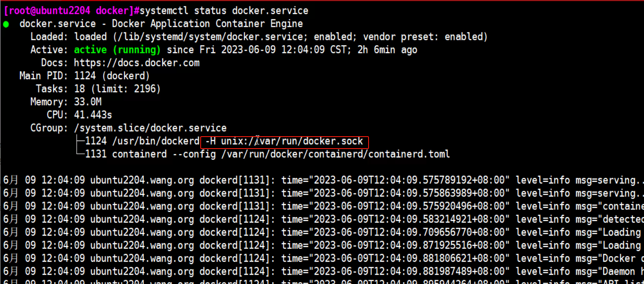Click the 1124 /usr/bin/dockerd tree entry
Viewport: 644px width, 284px height.
[142, 141]
